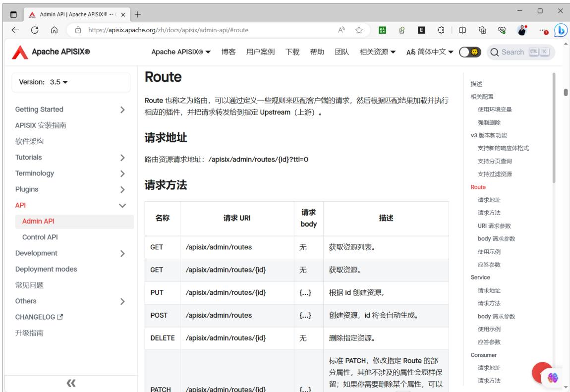Open 下载 in the navbar
The width and height of the screenshot is (570, 392).
coord(292,52)
